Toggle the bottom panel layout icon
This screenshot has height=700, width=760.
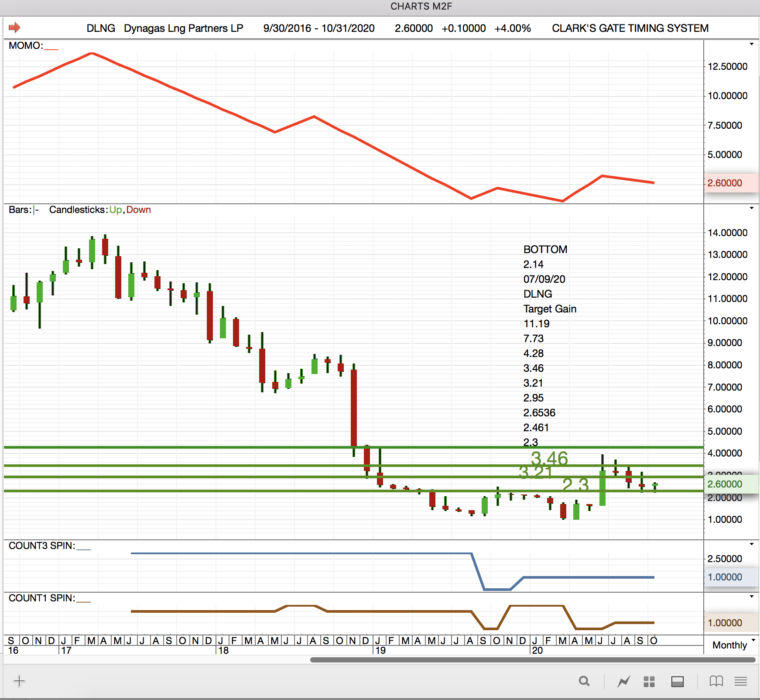pyautogui.click(x=678, y=682)
